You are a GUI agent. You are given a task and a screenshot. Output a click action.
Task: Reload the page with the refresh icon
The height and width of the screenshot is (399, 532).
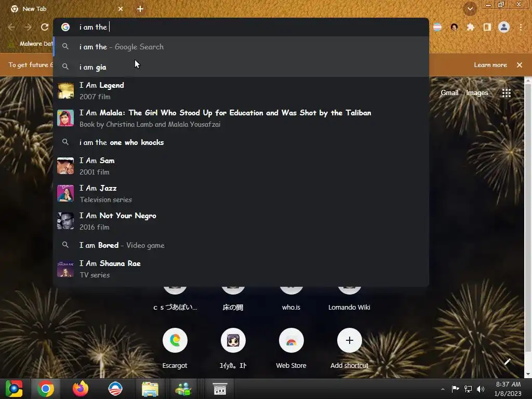click(45, 27)
